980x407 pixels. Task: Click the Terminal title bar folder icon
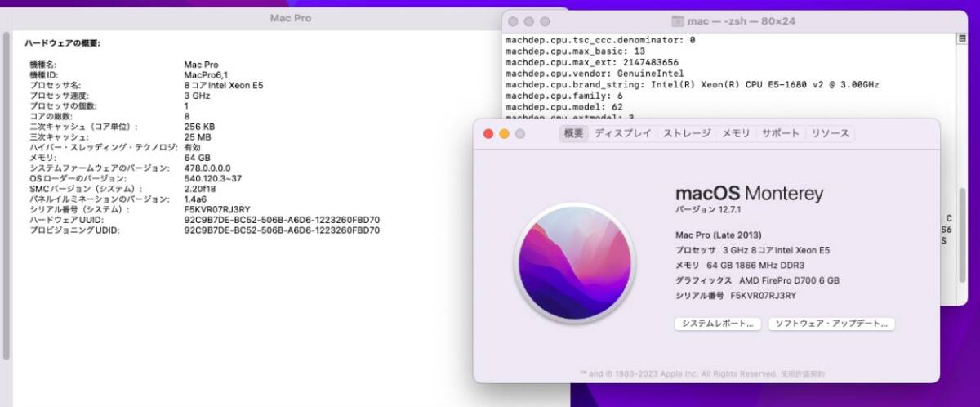pyautogui.click(x=677, y=21)
